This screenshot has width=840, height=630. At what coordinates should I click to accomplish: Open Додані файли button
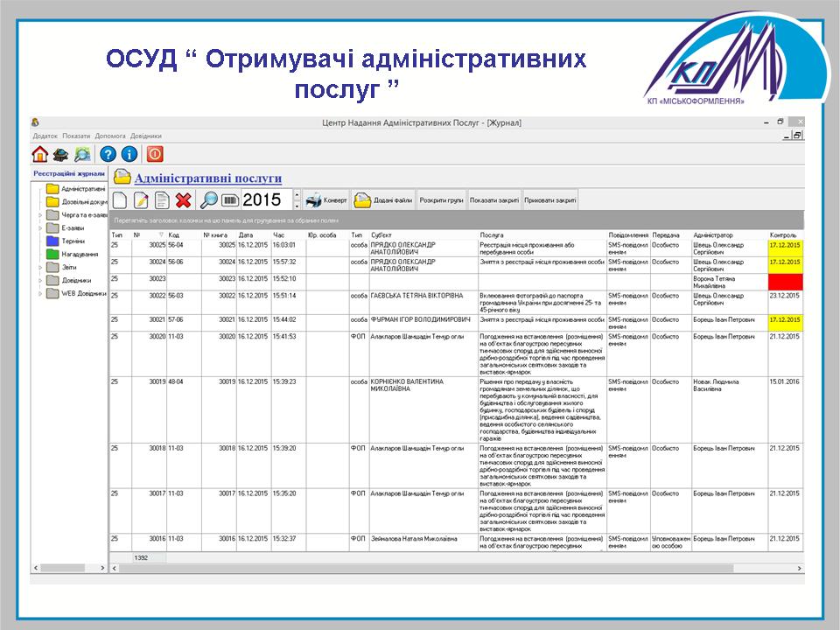click(x=383, y=200)
